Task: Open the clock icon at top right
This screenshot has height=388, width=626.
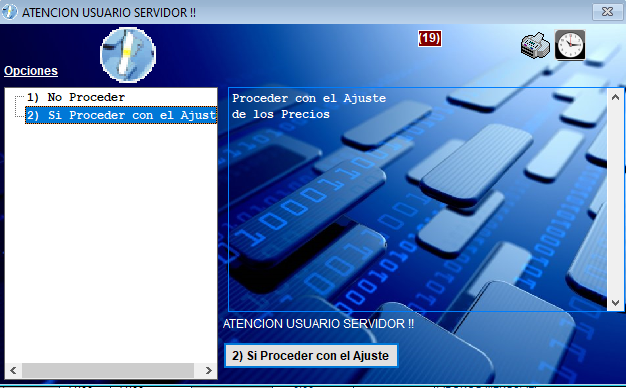Action: pos(570,45)
